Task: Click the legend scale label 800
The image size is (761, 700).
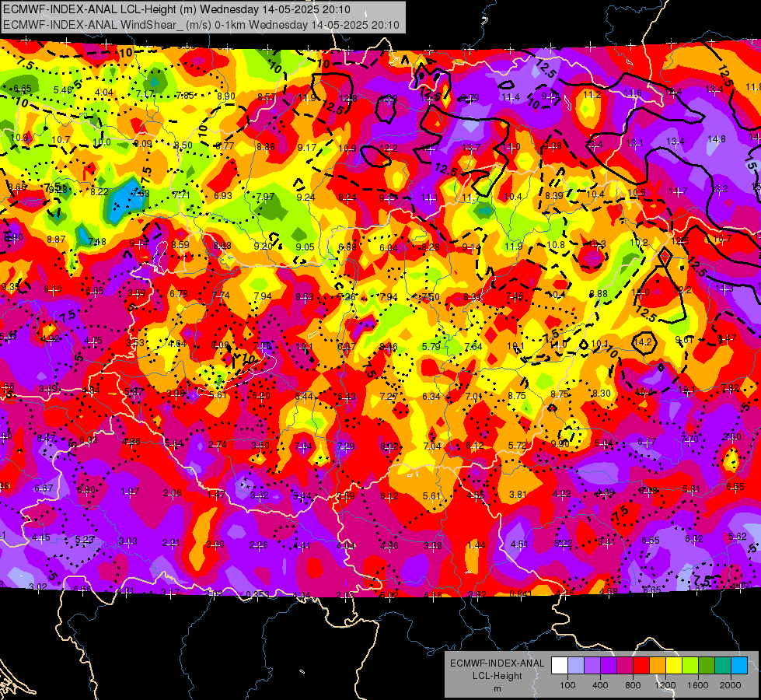Action: click(x=633, y=685)
